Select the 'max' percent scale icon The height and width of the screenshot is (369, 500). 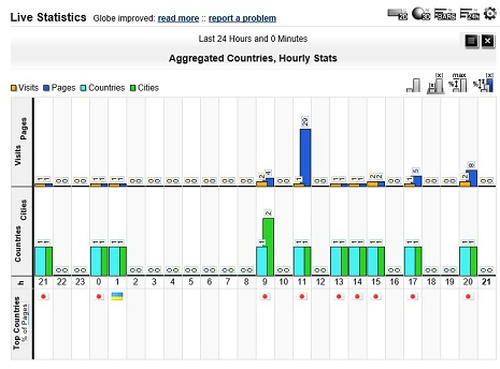coord(458,83)
